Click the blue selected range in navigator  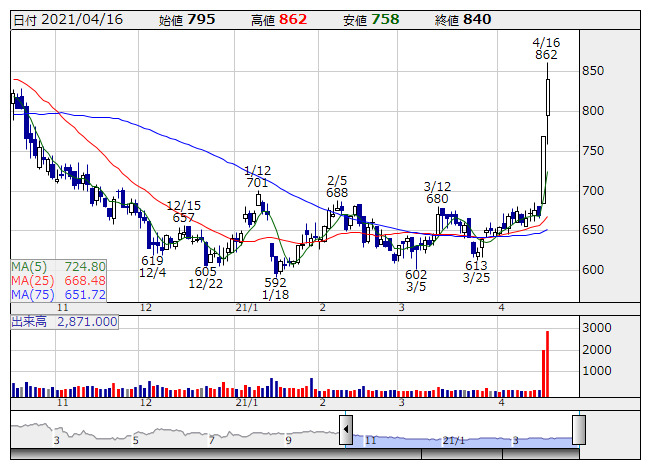pos(460,432)
